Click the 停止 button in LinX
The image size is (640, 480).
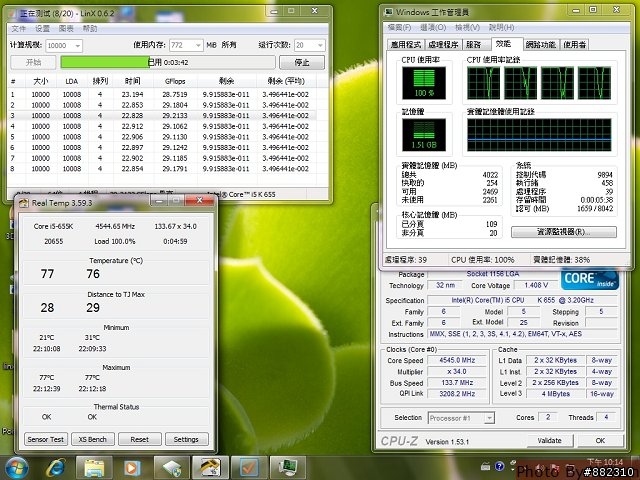click(302, 62)
